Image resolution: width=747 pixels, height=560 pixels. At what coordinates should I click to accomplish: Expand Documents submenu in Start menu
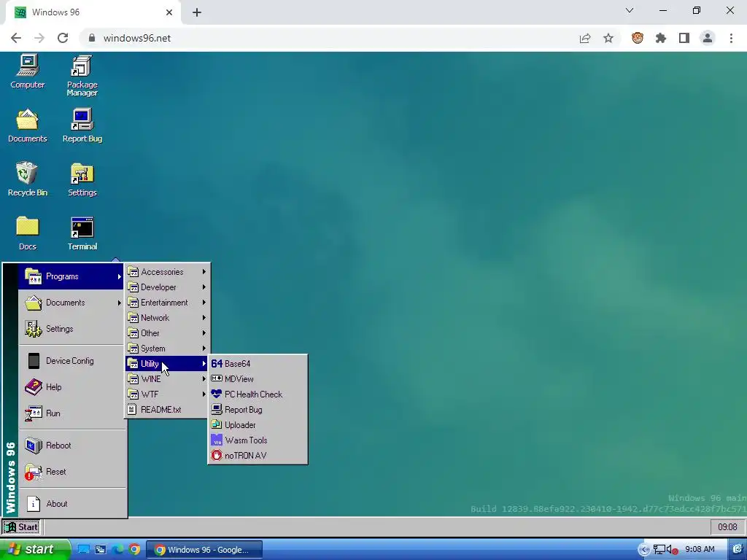coord(72,303)
